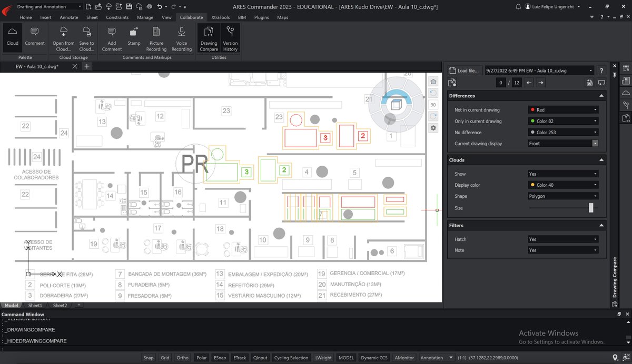Toggle ESnap in status bar

[x=220, y=358]
